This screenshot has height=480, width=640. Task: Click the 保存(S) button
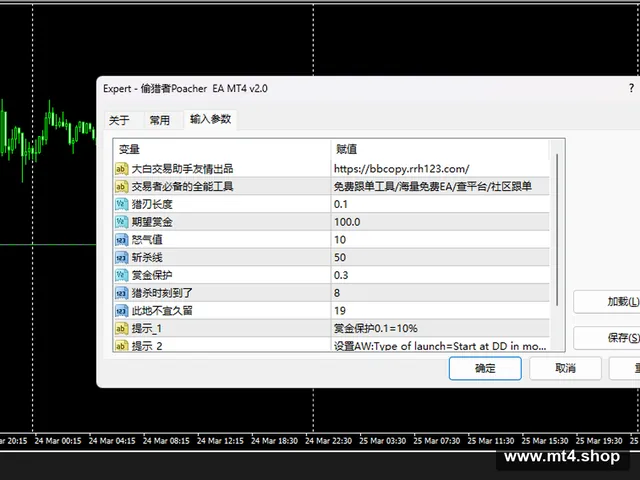coord(607,338)
